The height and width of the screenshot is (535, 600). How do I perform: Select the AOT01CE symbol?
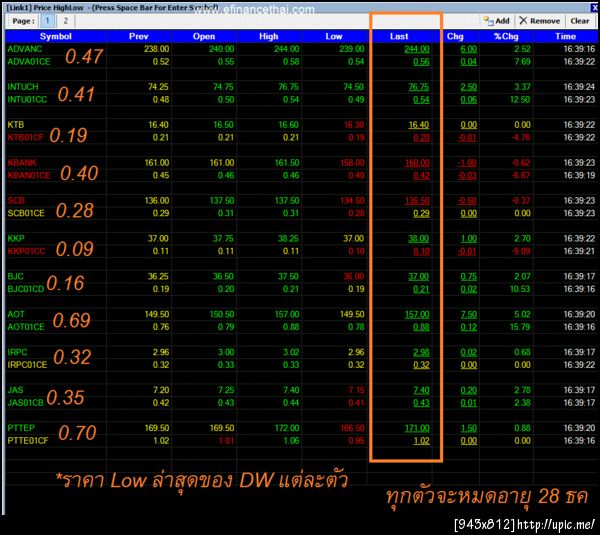click(x=26, y=327)
